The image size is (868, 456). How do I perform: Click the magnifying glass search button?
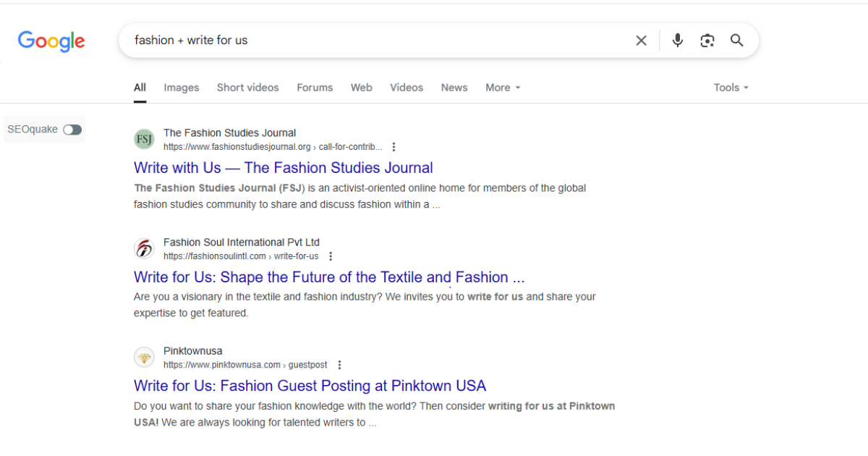point(737,41)
